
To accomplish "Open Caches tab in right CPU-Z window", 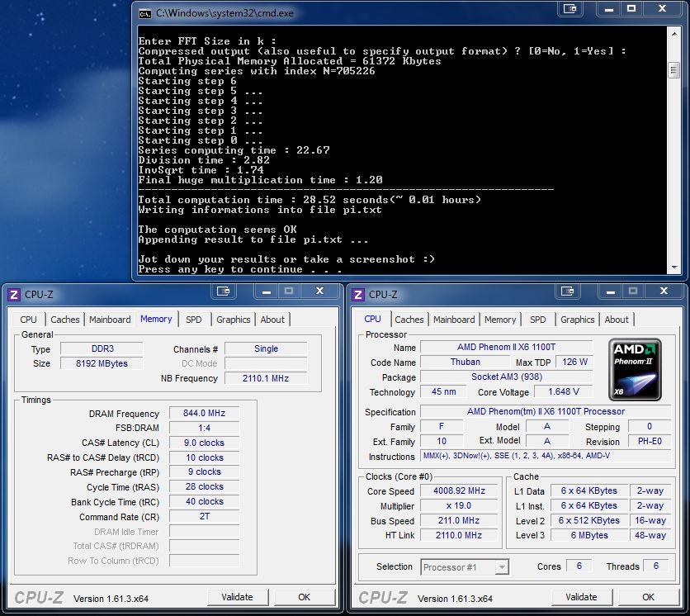I will click(409, 320).
